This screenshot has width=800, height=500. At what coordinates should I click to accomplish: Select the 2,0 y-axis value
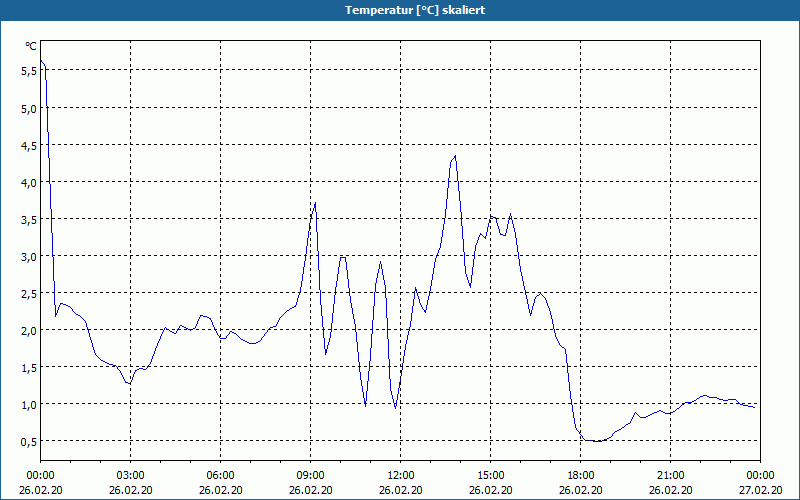click(x=29, y=331)
